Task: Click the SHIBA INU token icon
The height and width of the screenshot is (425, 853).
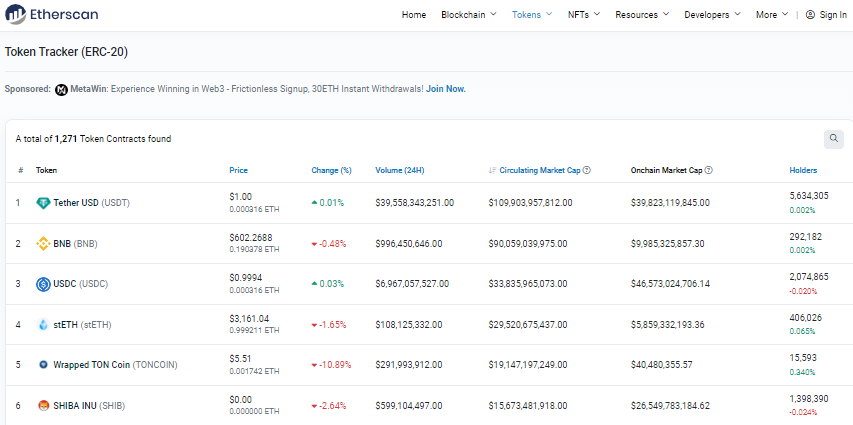Action: click(43, 405)
